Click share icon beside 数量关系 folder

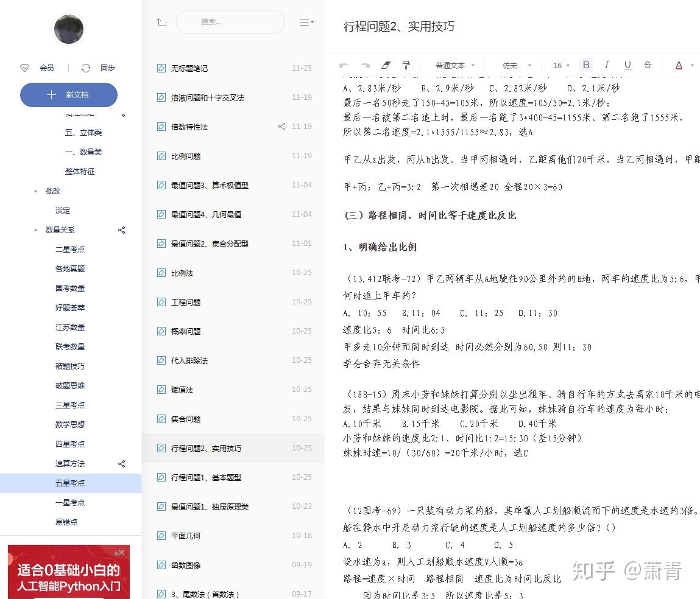121,230
